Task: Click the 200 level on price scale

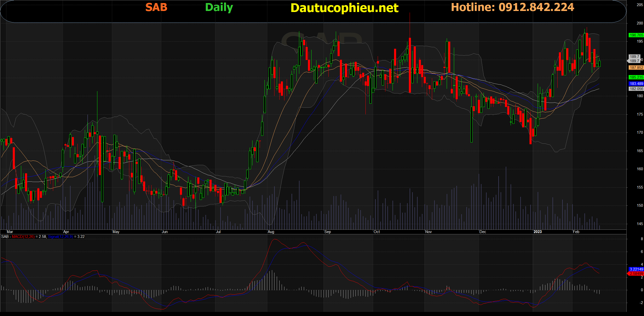Action: (640, 23)
